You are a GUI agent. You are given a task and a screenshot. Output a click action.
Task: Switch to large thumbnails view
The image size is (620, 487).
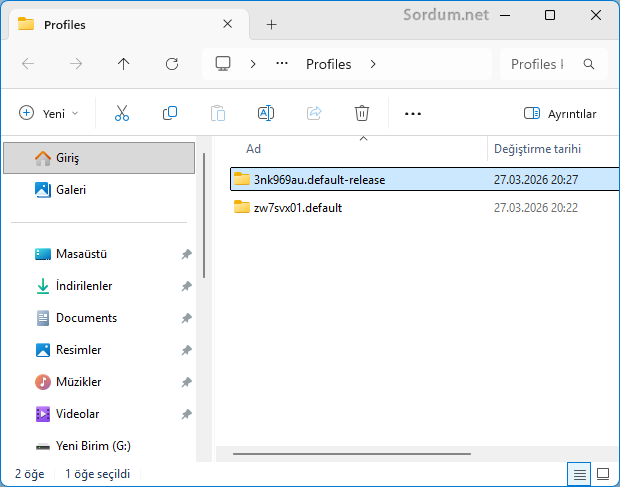603,474
